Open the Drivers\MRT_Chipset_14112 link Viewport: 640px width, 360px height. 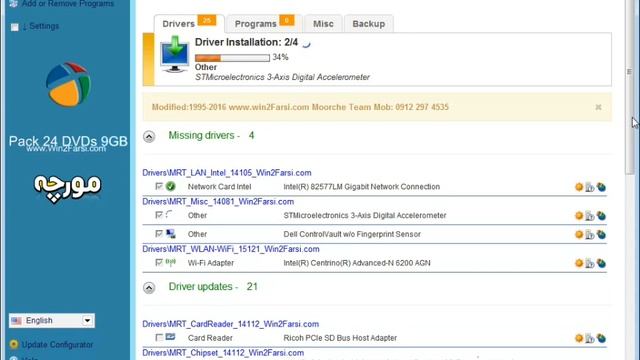pyautogui.click(x=223, y=353)
